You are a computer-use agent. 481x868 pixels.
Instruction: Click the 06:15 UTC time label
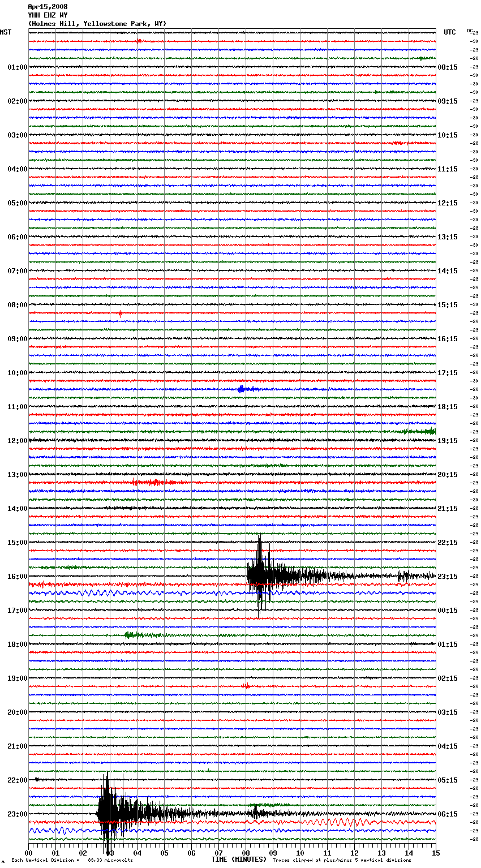tap(448, 814)
